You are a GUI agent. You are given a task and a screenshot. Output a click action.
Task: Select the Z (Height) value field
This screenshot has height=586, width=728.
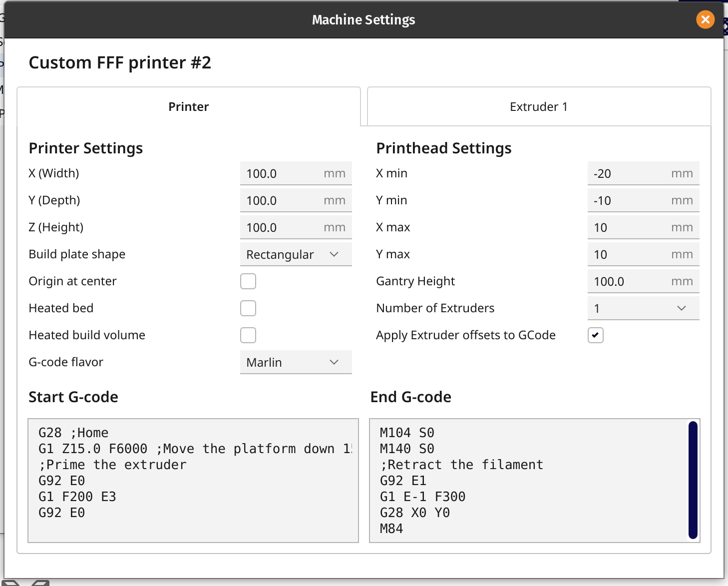click(296, 227)
